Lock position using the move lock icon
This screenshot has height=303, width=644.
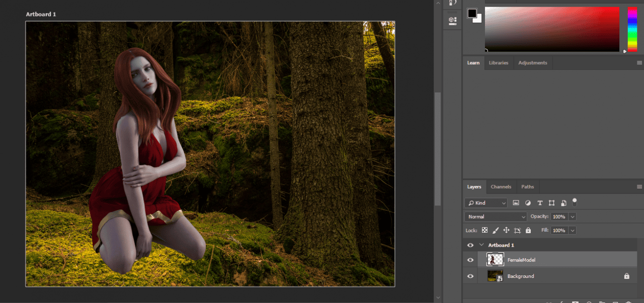[x=507, y=230]
